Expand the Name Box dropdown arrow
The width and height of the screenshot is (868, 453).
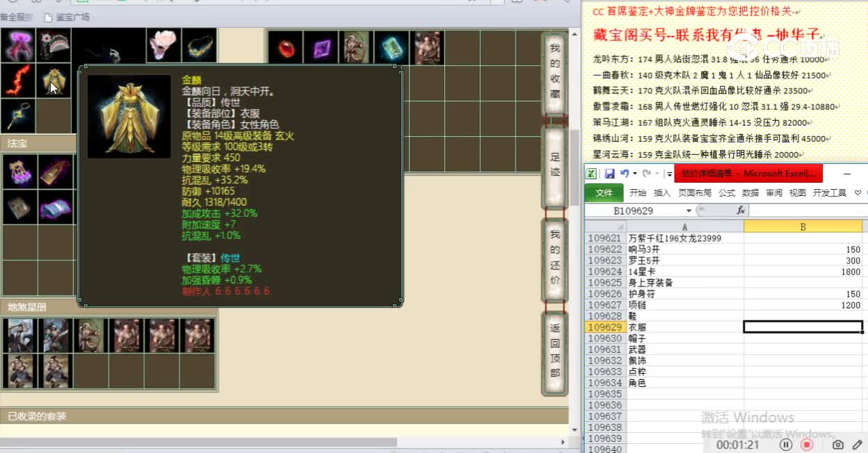tap(689, 211)
